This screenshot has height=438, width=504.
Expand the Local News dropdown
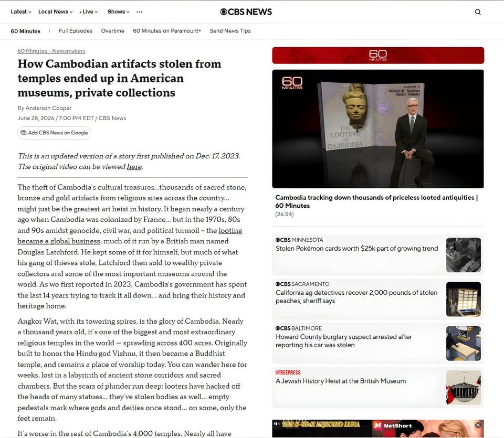pyautogui.click(x=55, y=12)
